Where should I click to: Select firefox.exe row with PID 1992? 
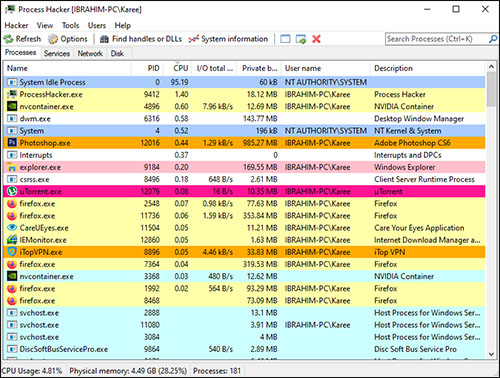click(244, 288)
